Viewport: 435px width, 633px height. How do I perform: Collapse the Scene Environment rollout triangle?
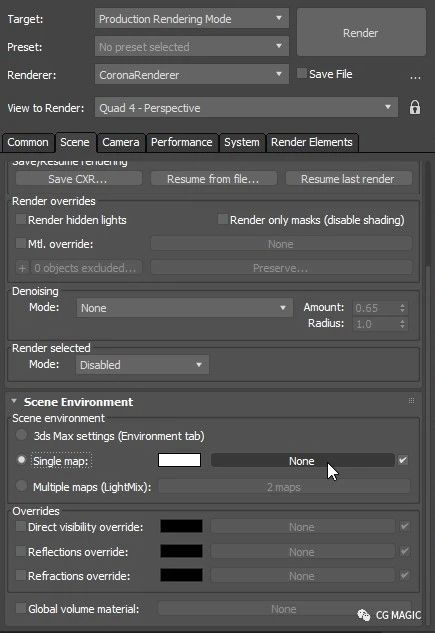click(14, 401)
